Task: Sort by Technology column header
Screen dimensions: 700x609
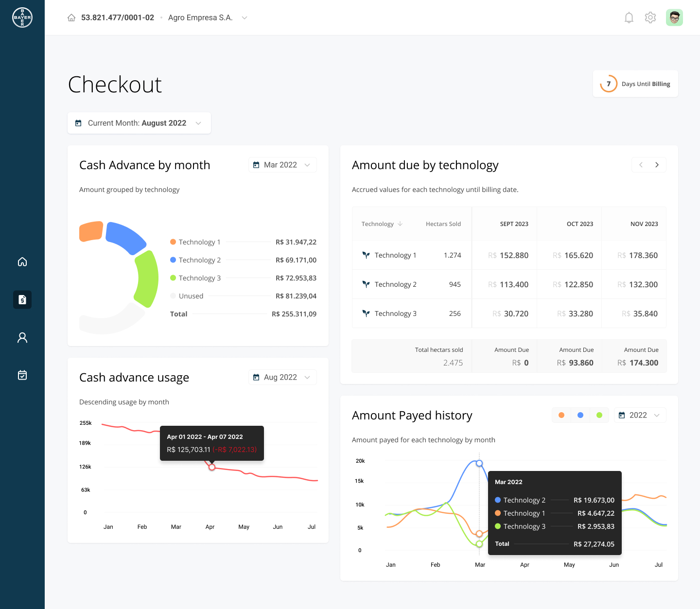Action: click(x=378, y=224)
